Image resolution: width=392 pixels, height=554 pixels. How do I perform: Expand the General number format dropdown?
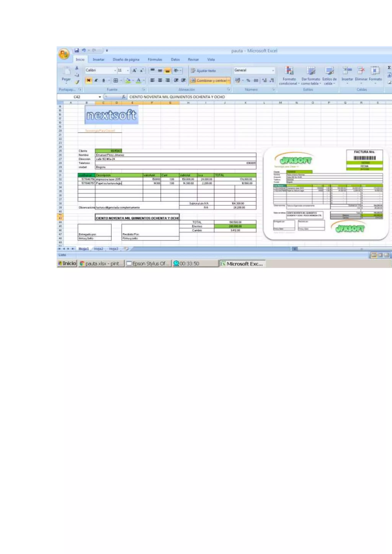coord(273,70)
